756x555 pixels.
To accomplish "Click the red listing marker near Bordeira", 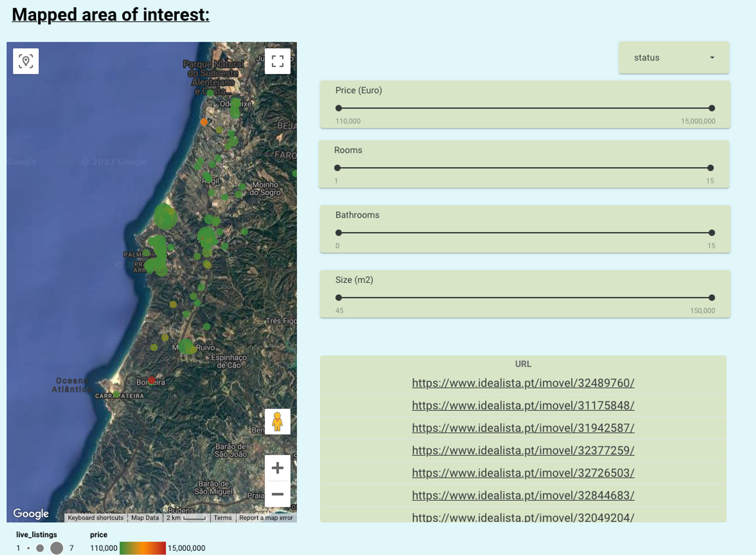I will tap(151, 381).
